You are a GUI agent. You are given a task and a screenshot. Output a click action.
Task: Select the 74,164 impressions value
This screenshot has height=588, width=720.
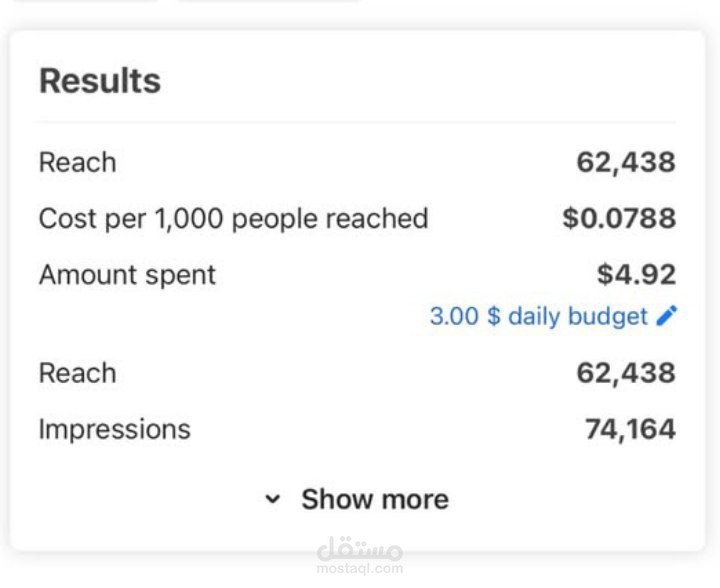(x=630, y=429)
